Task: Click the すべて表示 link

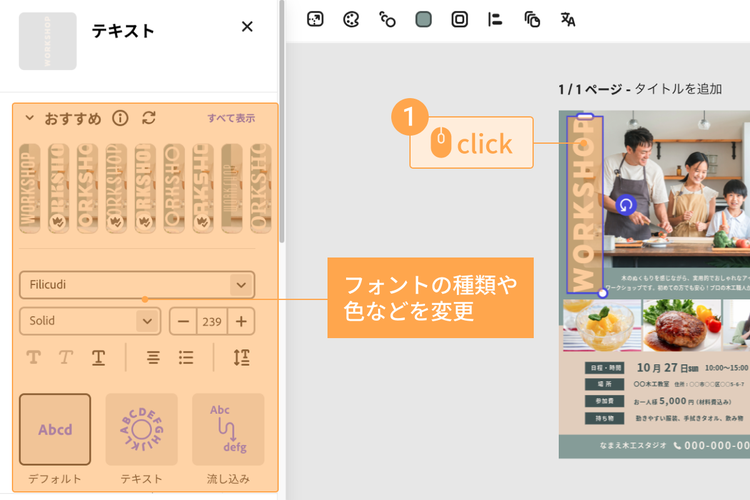Action: tap(231, 118)
